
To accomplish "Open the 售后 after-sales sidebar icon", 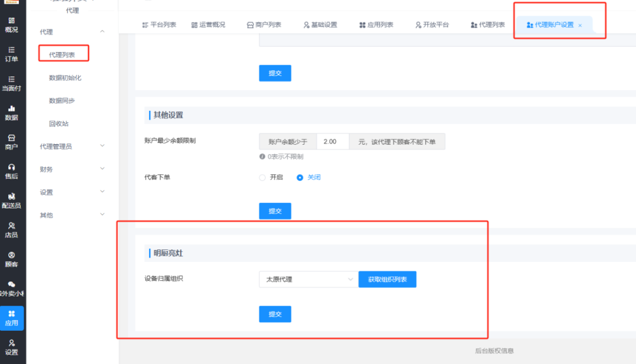I will (x=11, y=172).
